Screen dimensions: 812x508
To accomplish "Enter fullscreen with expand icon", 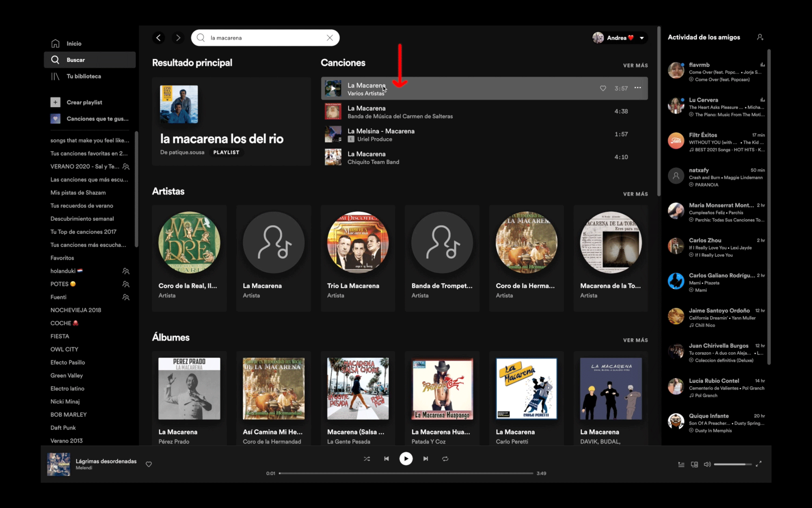I will point(758,464).
